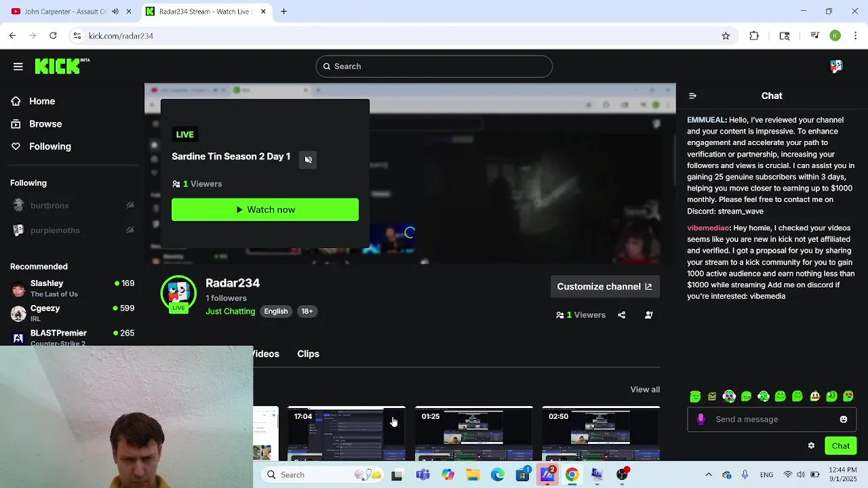Open File Explorer from the taskbar
868x488 pixels.
coord(473,474)
